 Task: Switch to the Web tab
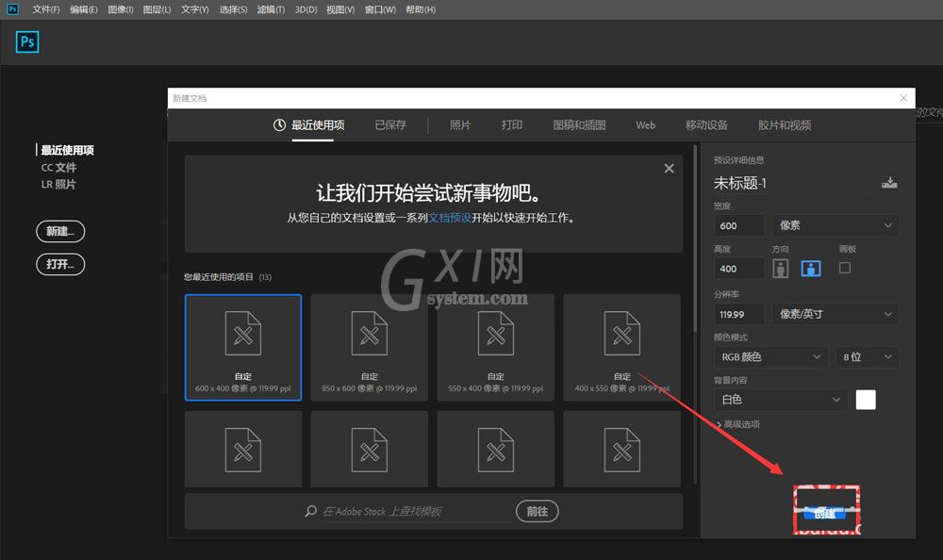(x=645, y=125)
